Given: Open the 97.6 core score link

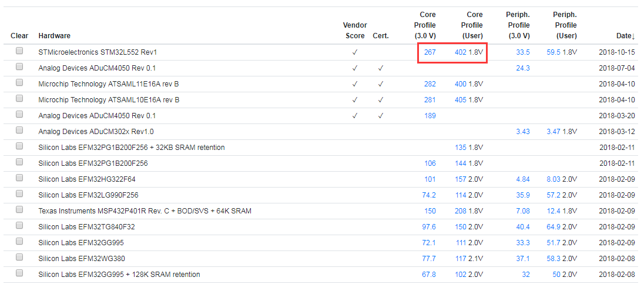Looking at the screenshot, I should (429, 227).
